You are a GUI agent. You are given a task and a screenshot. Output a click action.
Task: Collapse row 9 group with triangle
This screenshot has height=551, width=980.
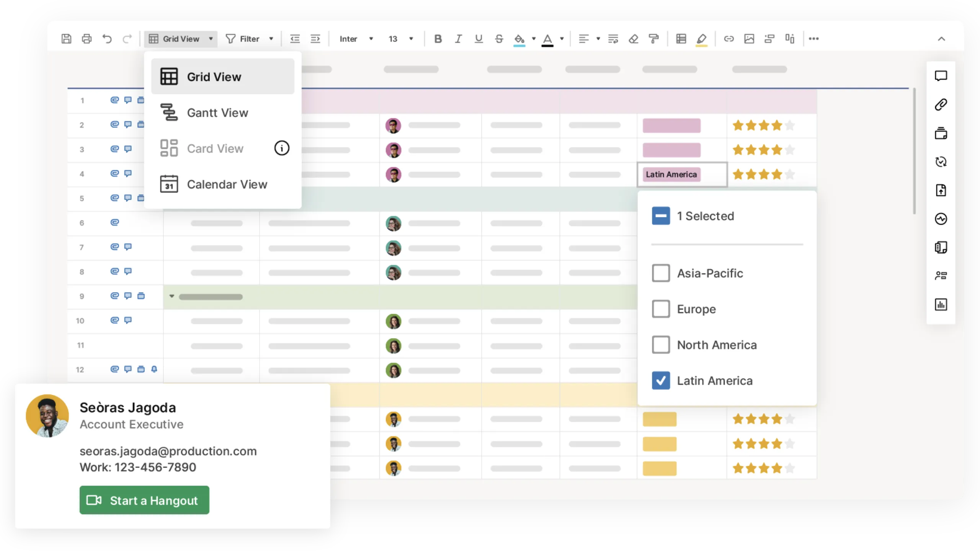coord(172,296)
